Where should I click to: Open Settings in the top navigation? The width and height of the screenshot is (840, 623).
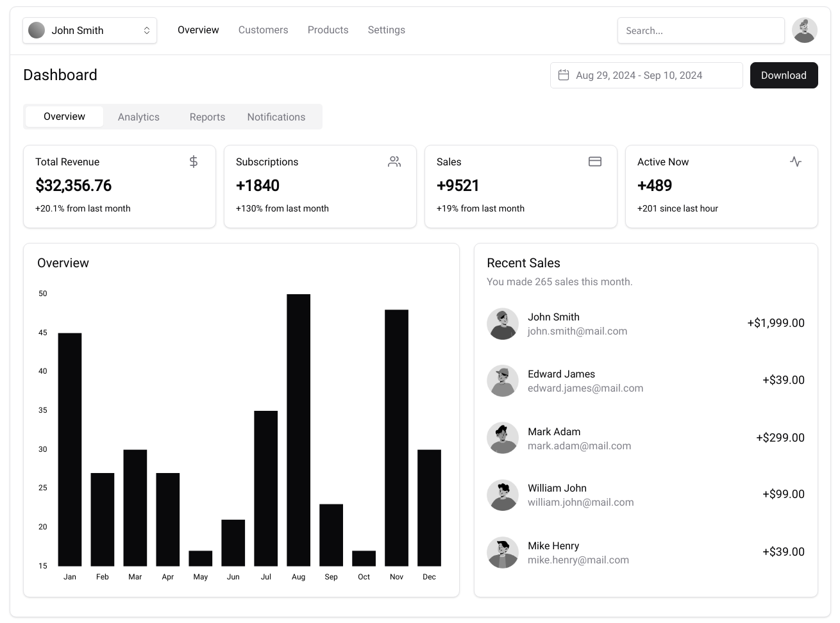[386, 30]
